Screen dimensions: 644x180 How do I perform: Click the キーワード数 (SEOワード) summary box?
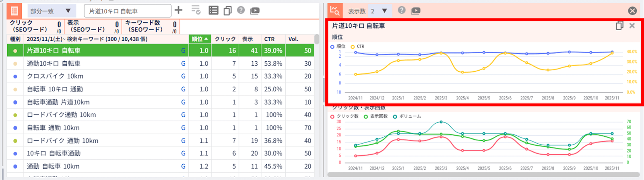151,26
